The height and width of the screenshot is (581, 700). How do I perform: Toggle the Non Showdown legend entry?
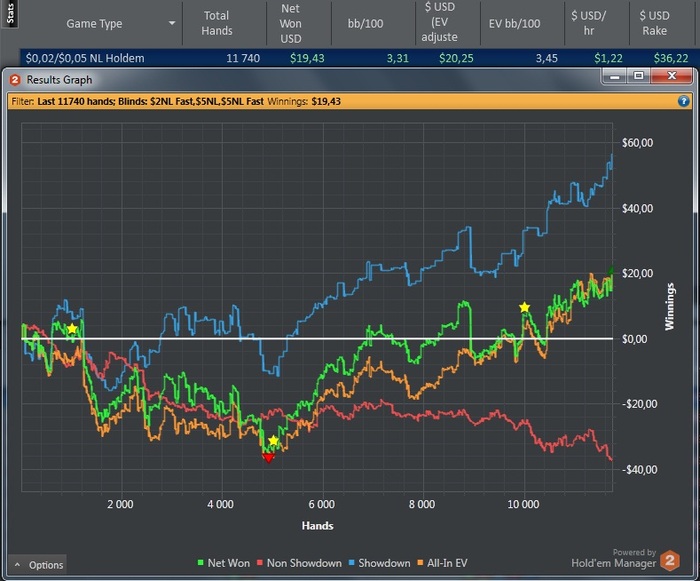(300, 563)
